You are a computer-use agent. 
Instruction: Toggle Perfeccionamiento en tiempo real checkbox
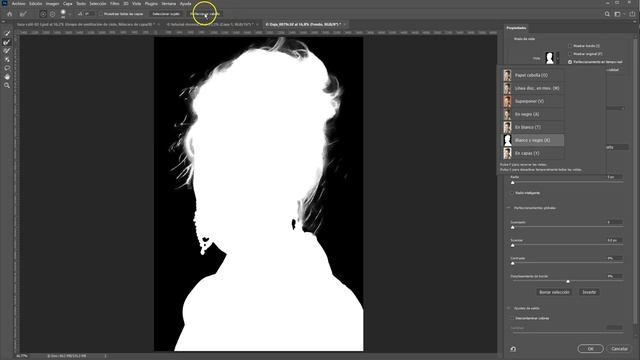click(570, 62)
